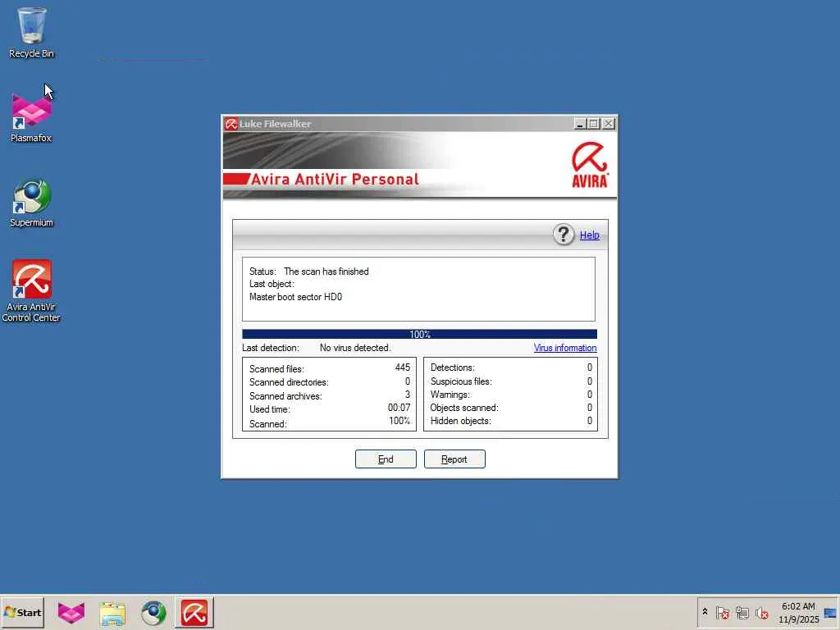Image resolution: width=840 pixels, height=630 pixels.
Task: Click the Action Center flag tray icon
Action: click(x=722, y=612)
